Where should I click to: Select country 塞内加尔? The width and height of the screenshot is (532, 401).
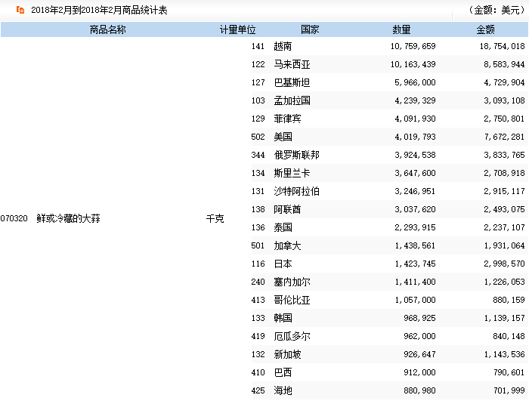tap(292, 282)
